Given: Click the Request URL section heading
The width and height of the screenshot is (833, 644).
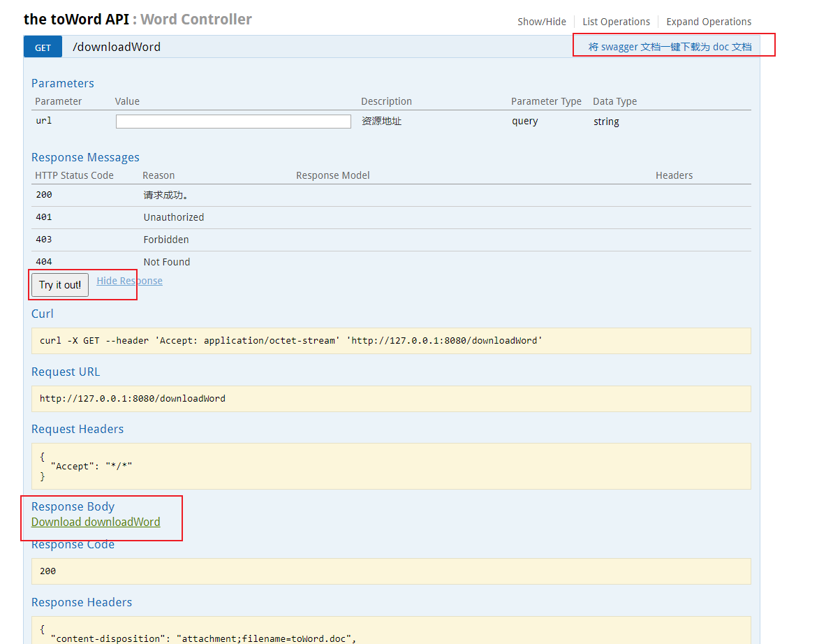Looking at the screenshot, I should coord(66,372).
